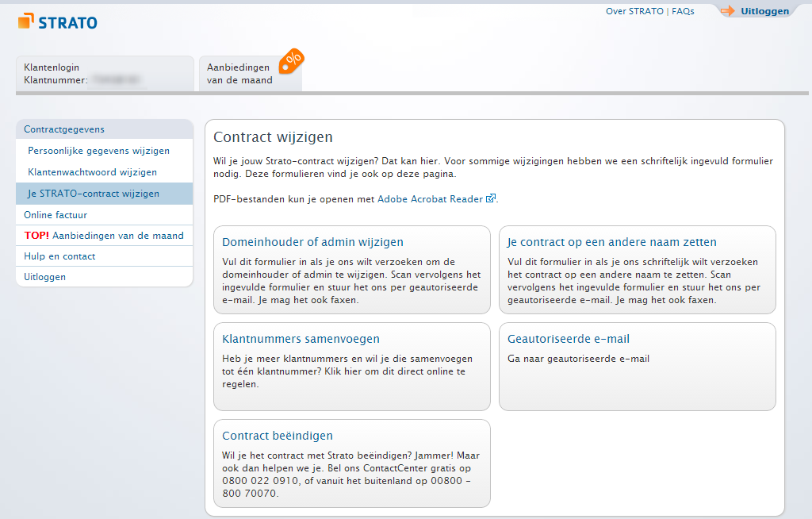Open TOP! Aanbiedingen van de maand sidebar item
The height and width of the screenshot is (519, 812).
104,236
